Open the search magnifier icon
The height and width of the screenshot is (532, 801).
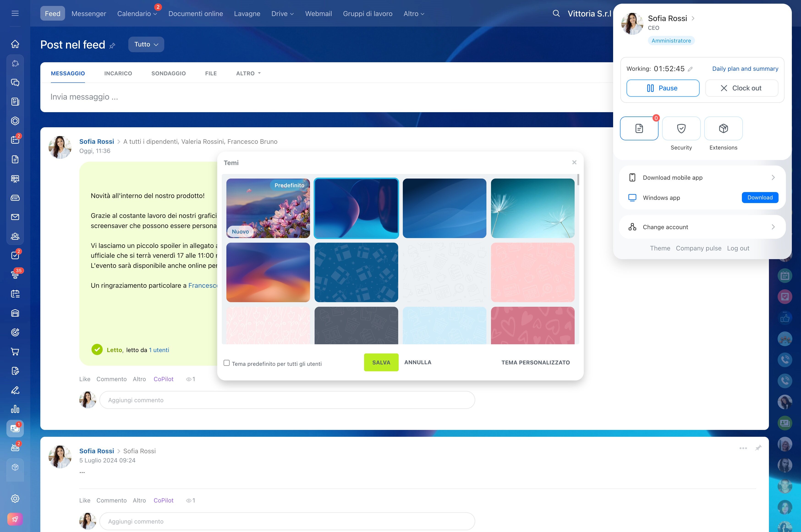(556, 14)
